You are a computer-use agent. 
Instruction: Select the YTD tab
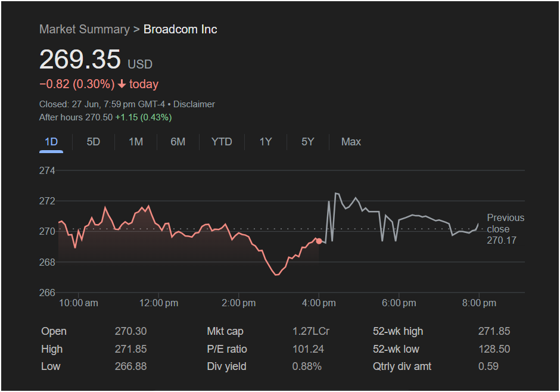[222, 142]
